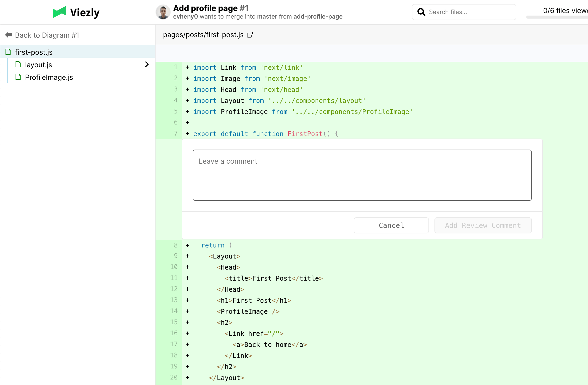
Task: Click the layout.js file icon
Action: coord(18,65)
